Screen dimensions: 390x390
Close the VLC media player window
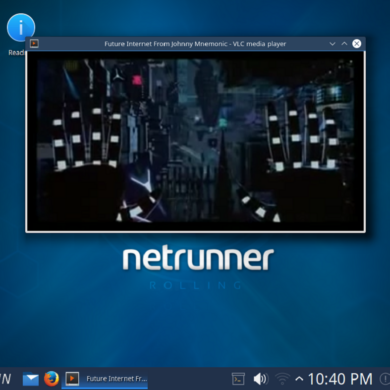click(357, 44)
